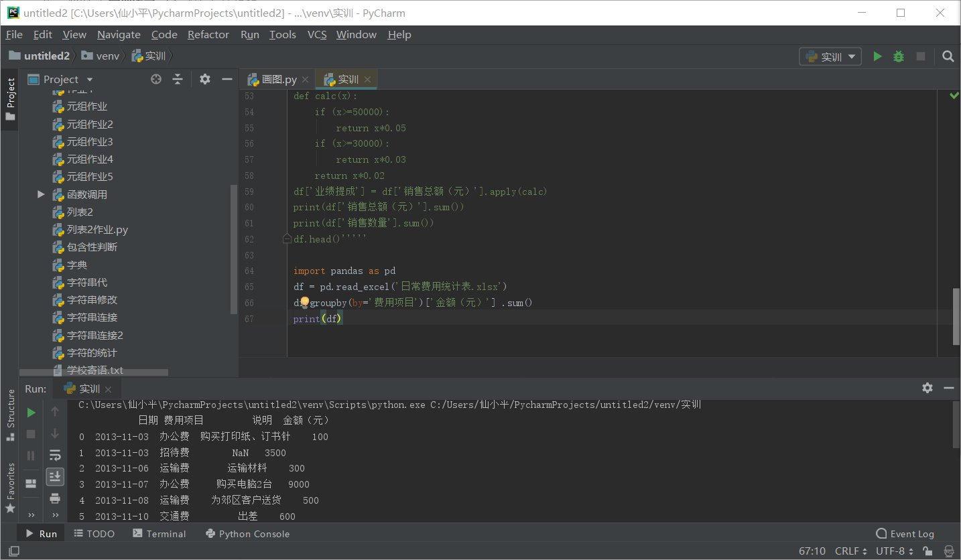Toggle soft-wrap in the Run output
The height and width of the screenshot is (560, 961).
[55, 456]
